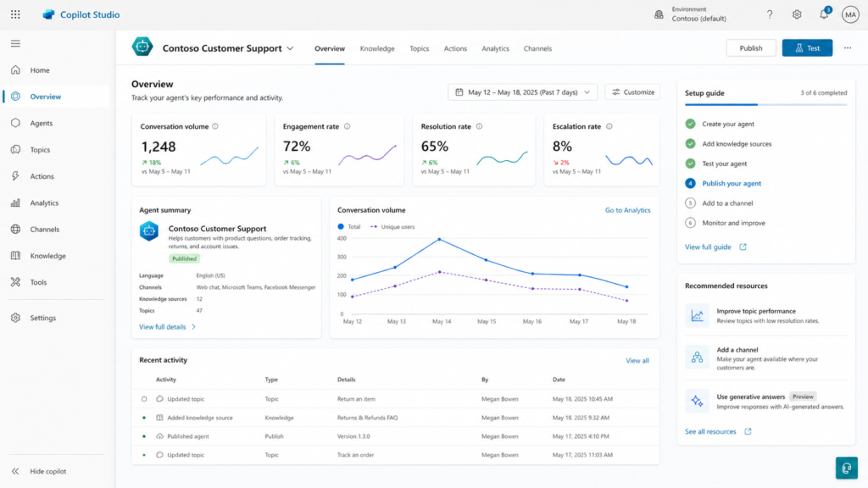The width and height of the screenshot is (868, 488).
Task: Click the Add knowledge sources checkmark
Action: pyautogui.click(x=690, y=144)
